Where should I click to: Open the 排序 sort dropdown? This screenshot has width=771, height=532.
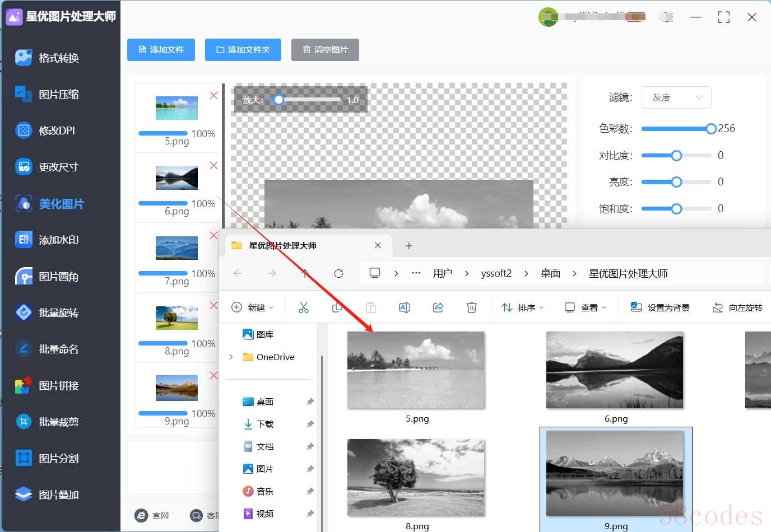click(x=522, y=307)
